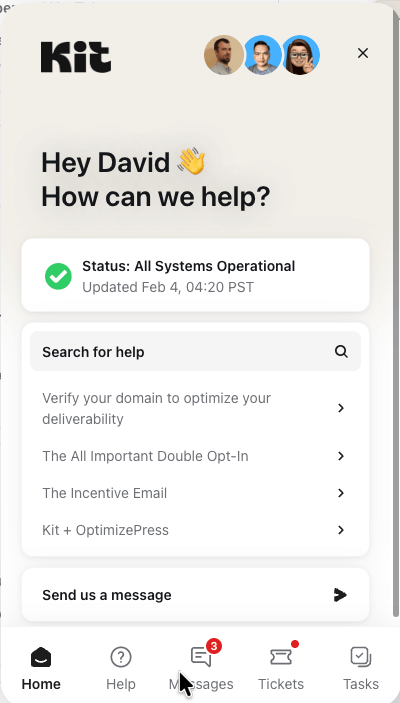Click the peace-sign emoji avatar

coord(300,55)
